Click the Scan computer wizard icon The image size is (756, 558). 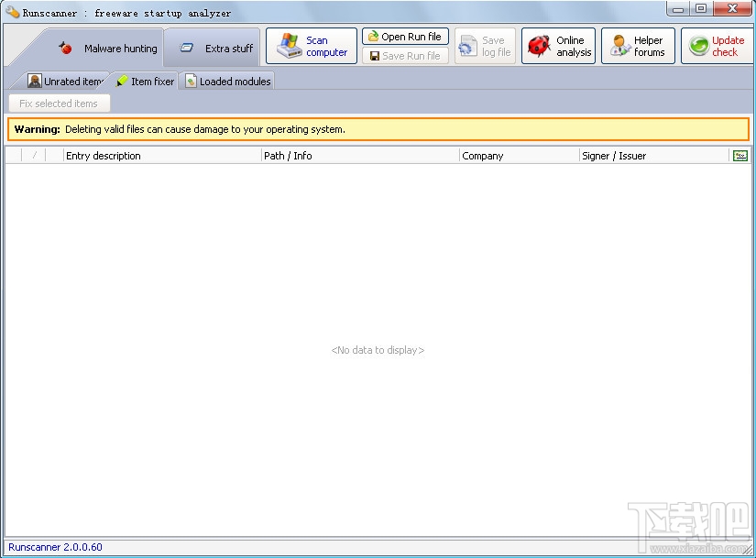(x=289, y=45)
